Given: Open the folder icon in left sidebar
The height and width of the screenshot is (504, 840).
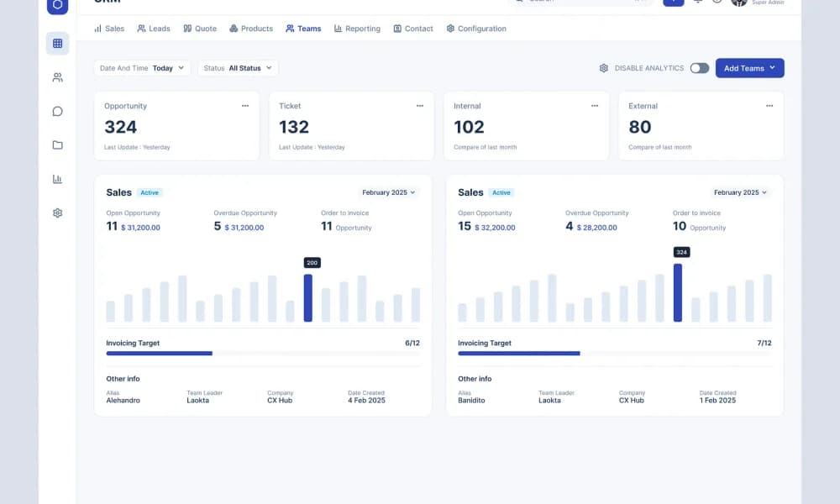Looking at the screenshot, I should (57, 145).
